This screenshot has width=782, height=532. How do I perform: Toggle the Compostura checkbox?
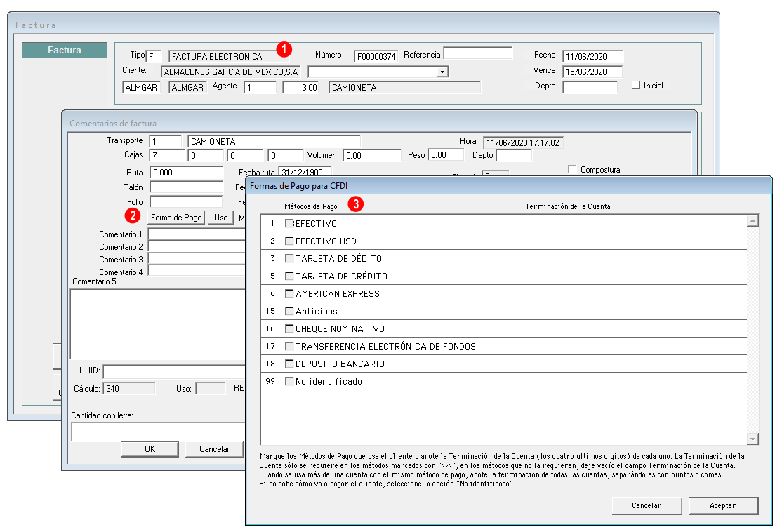[572, 170]
